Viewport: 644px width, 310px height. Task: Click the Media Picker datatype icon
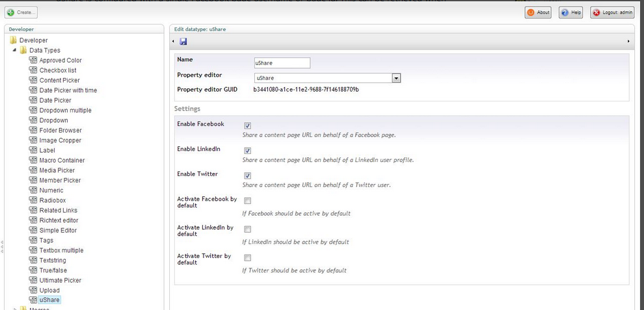point(33,170)
